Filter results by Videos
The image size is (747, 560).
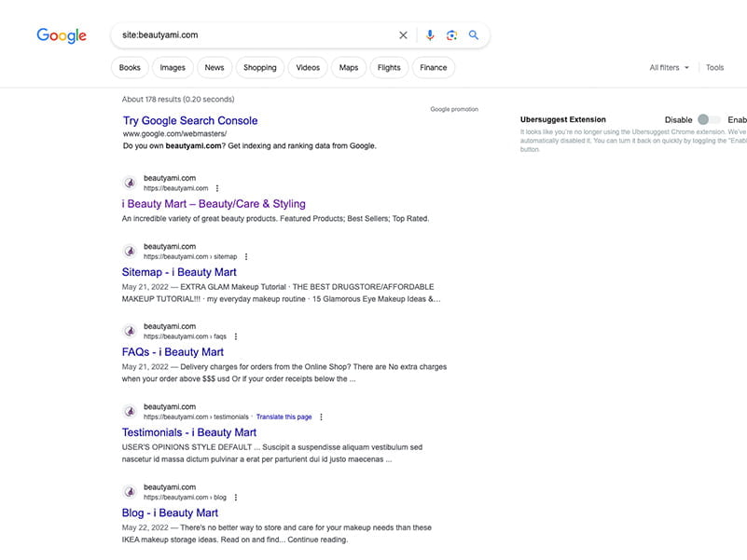[308, 68]
